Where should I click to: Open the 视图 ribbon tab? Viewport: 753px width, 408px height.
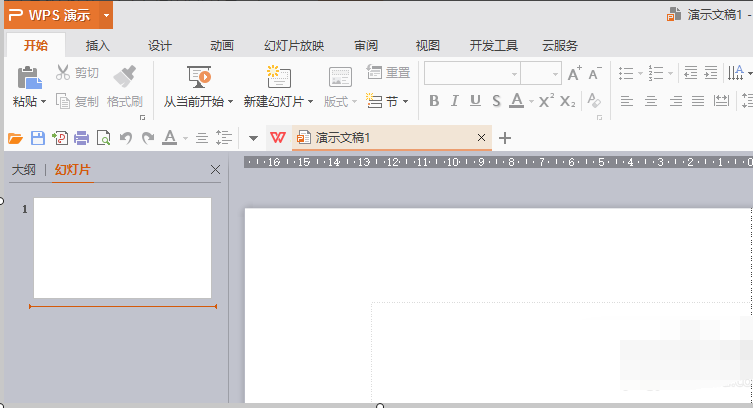(x=427, y=46)
